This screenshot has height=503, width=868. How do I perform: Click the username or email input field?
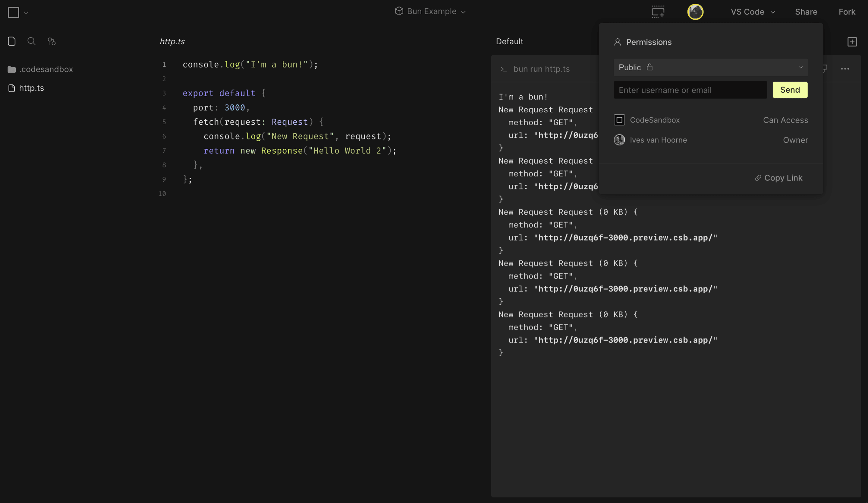pyautogui.click(x=690, y=90)
